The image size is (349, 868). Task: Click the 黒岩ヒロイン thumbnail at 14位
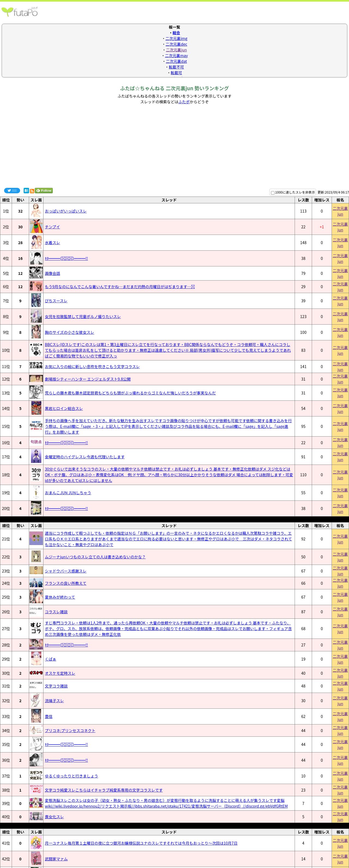click(x=36, y=408)
